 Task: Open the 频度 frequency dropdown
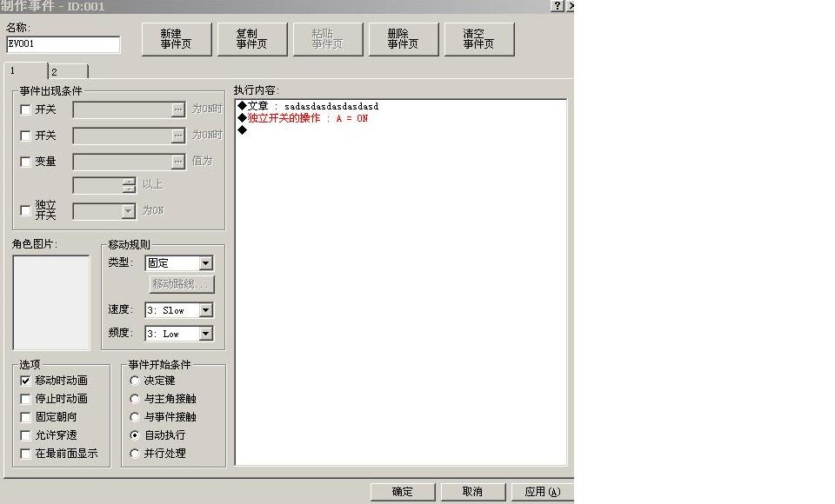click(205, 334)
